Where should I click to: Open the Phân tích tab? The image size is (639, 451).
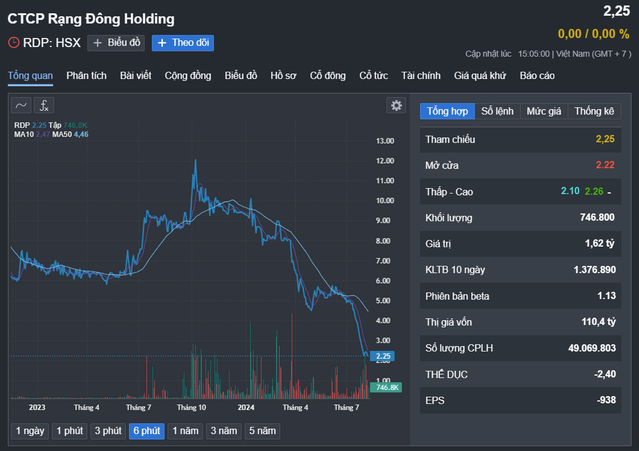[87, 76]
